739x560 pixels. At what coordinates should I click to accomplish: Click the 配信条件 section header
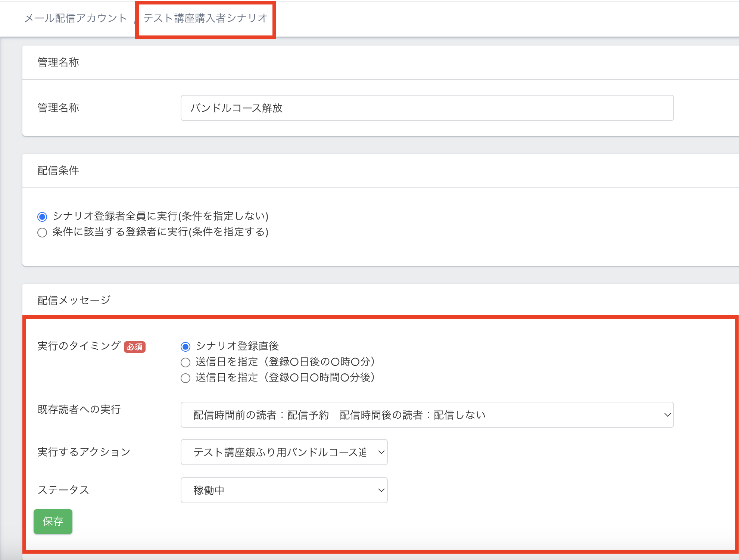(58, 171)
